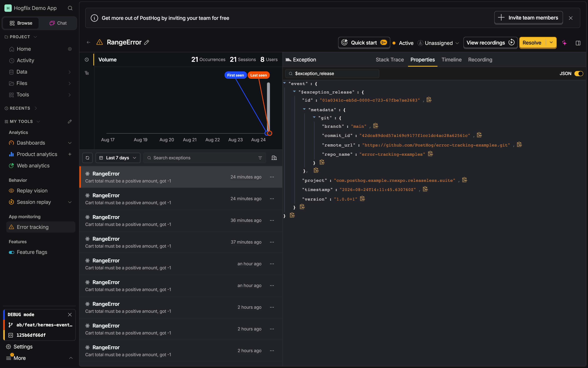
Task: Copy the project value
Action: [465, 180]
